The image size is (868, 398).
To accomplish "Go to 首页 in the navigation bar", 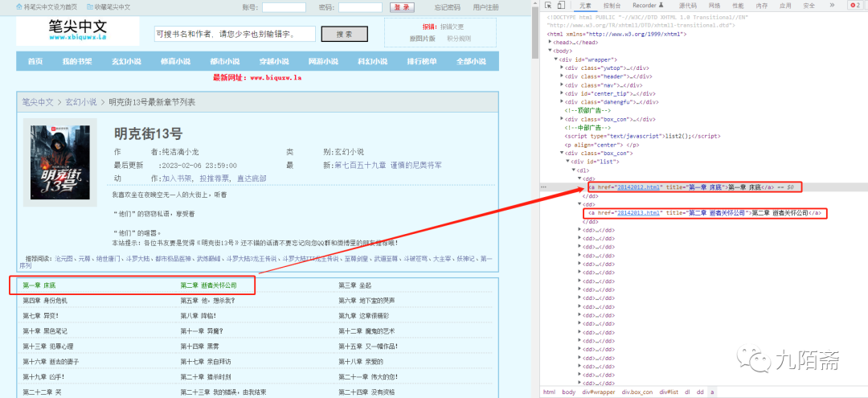I will click(x=35, y=61).
